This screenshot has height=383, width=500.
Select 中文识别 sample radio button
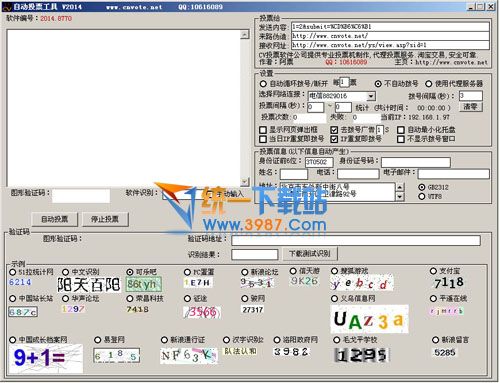click(66, 272)
